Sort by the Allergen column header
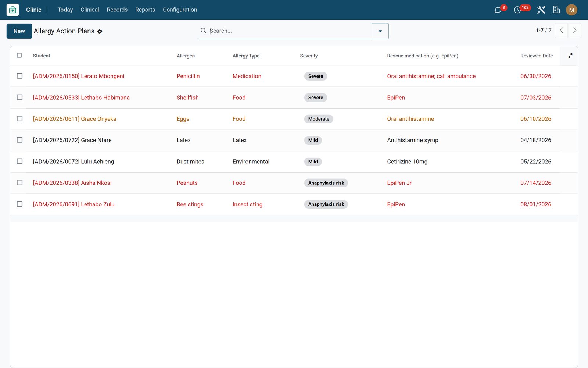Screen dimensions: 588x368 point(186,56)
